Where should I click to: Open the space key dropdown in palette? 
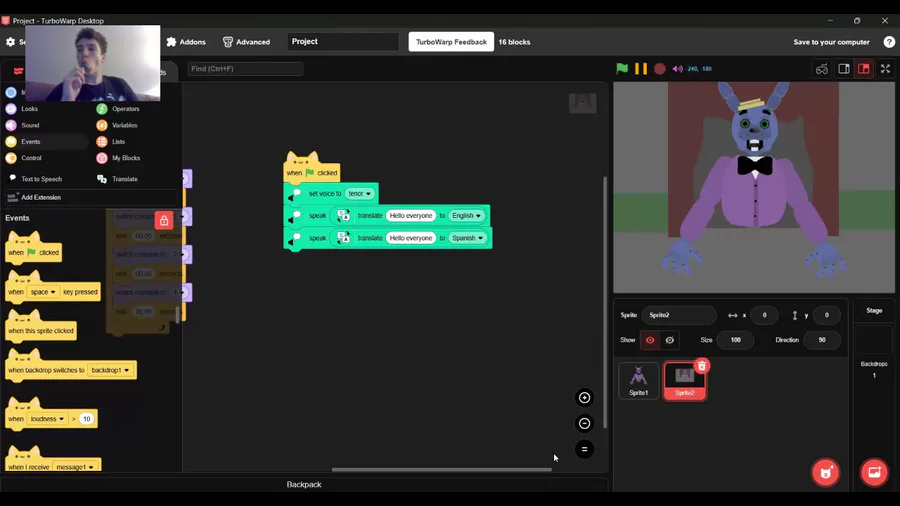click(43, 292)
